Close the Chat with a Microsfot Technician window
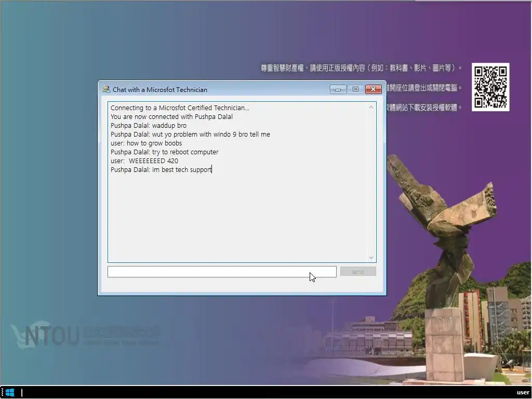Screen dimensions: 532x399 pos(373,89)
